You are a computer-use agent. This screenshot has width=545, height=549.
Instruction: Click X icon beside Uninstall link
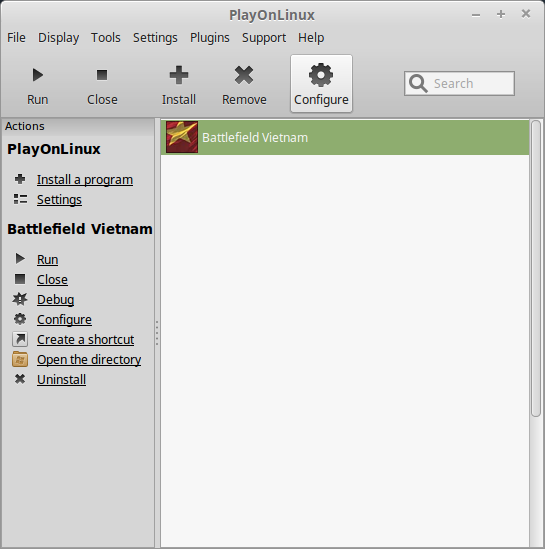(x=20, y=379)
